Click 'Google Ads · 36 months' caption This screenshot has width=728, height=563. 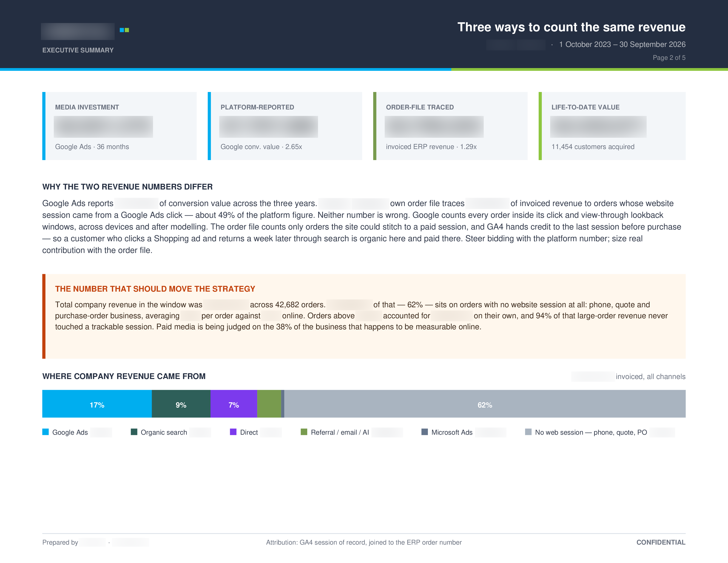[x=92, y=147]
